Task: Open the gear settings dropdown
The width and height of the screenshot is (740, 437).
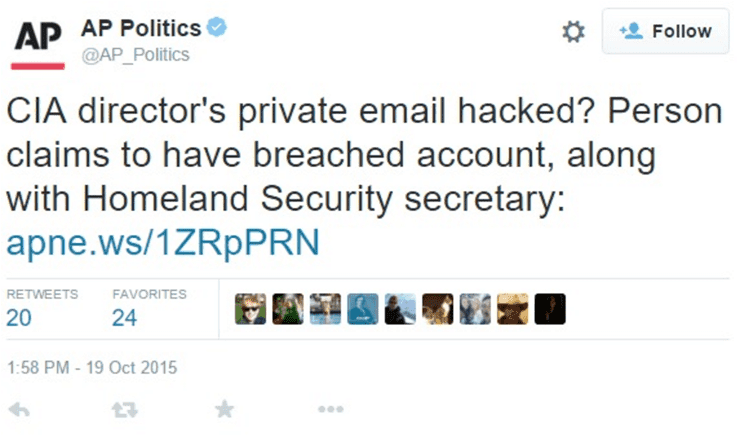Action: point(573,32)
